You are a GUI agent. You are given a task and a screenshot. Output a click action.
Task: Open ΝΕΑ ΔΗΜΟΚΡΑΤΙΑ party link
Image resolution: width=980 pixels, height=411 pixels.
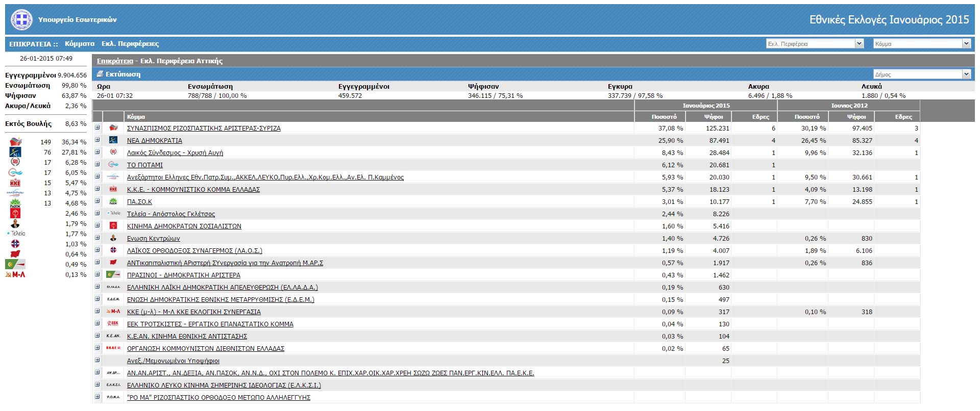point(155,141)
